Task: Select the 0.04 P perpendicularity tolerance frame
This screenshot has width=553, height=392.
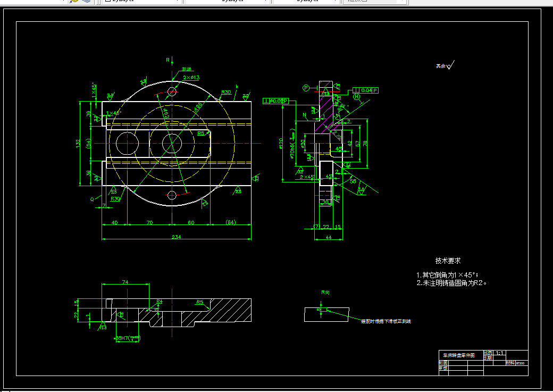Action: point(365,90)
